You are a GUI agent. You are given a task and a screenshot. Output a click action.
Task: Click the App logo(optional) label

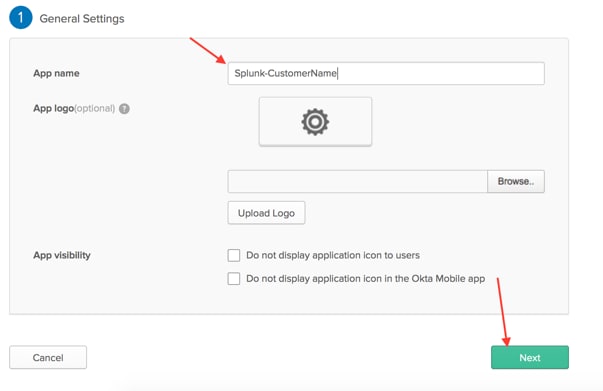[74, 108]
